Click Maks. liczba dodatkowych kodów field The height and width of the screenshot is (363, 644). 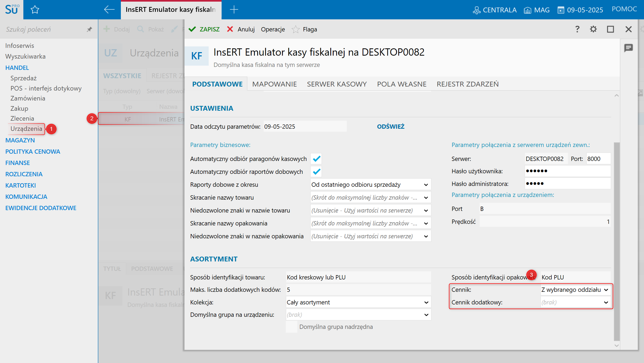(x=359, y=290)
